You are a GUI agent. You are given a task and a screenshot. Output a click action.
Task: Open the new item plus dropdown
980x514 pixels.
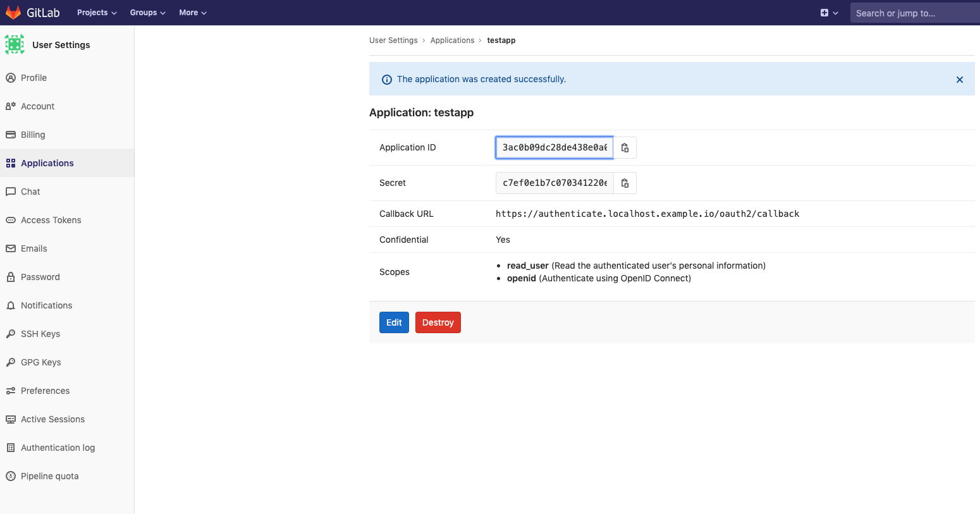click(829, 13)
